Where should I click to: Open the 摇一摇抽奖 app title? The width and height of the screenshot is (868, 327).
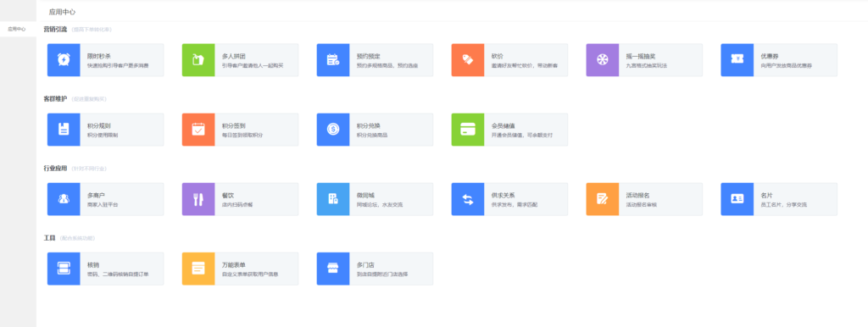[x=641, y=56]
